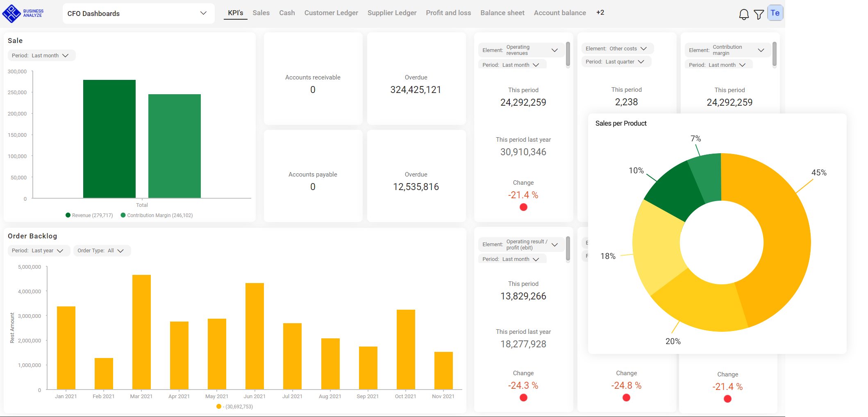Open the Last quarter period dropdown
This screenshot has width=868, height=417.
(616, 61)
